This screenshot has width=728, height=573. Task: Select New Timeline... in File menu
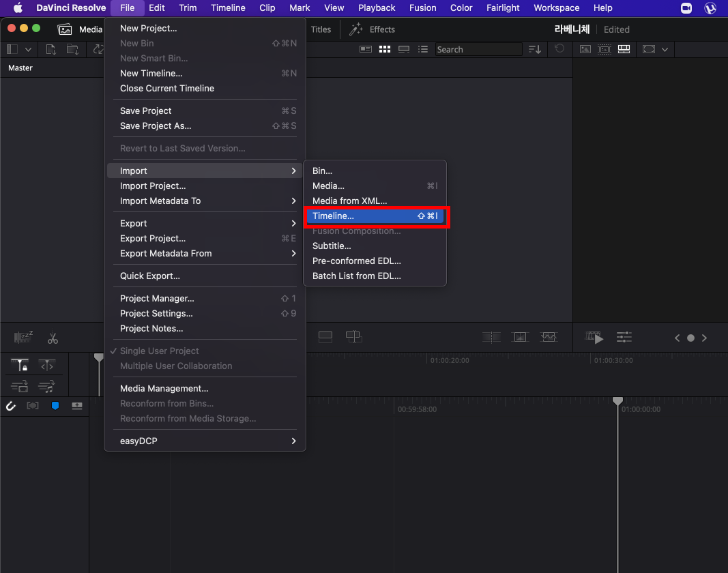coord(205,74)
